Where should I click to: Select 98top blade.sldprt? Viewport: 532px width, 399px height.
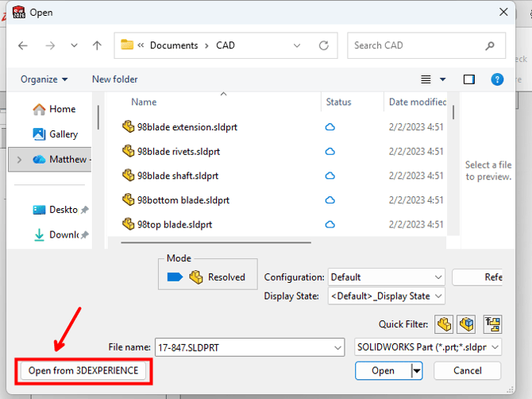[x=175, y=225]
